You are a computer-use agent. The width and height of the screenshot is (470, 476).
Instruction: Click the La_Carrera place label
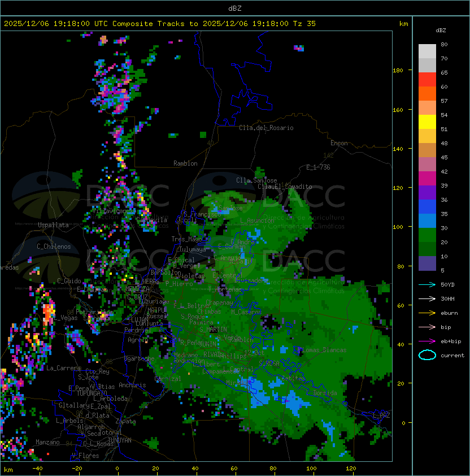(63, 368)
